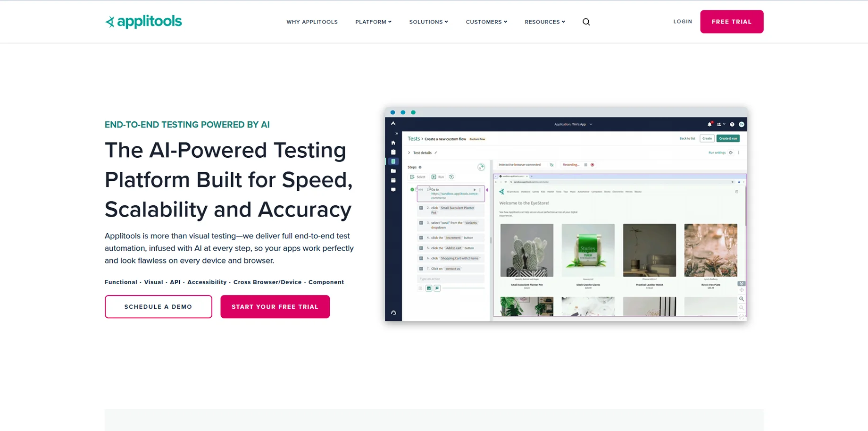Viewport: 868px width, 431px height.
Task: Expand the RESOURCES menu
Action: click(x=545, y=22)
